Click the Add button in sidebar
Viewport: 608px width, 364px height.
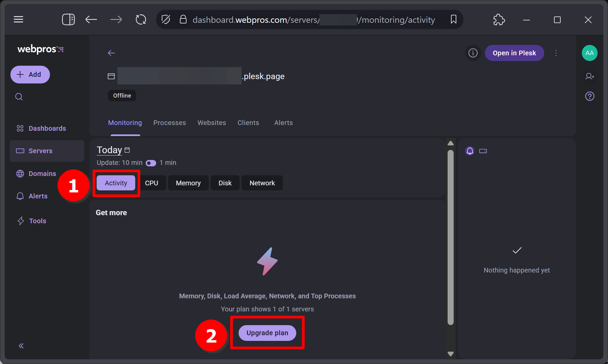click(x=30, y=74)
